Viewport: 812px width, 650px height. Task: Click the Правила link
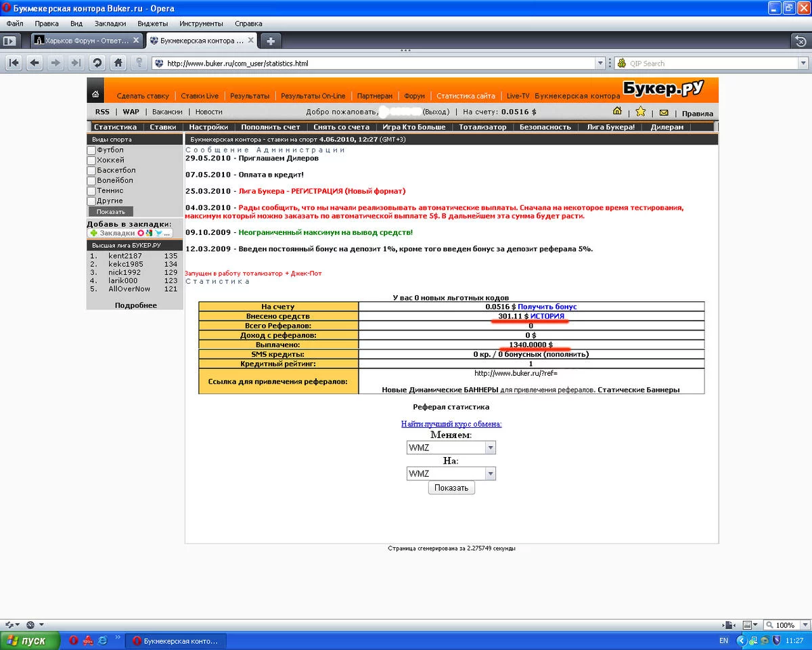[x=698, y=113]
